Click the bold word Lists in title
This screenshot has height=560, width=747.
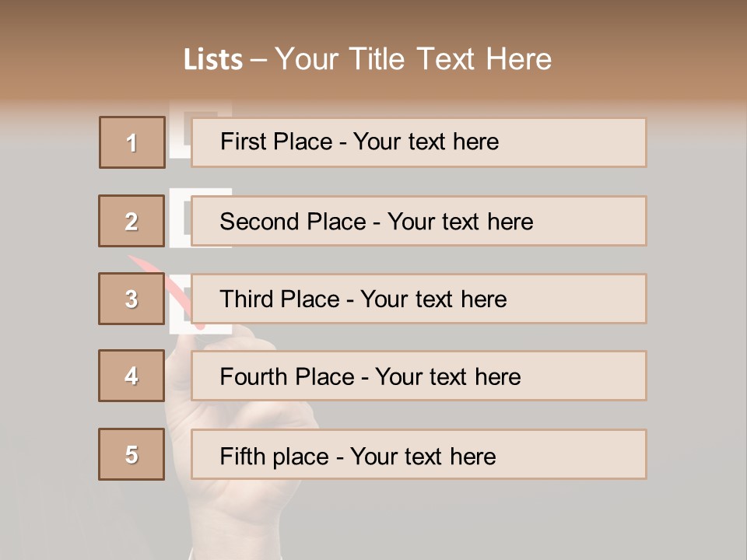pyautogui.click(x=213, y=60)
